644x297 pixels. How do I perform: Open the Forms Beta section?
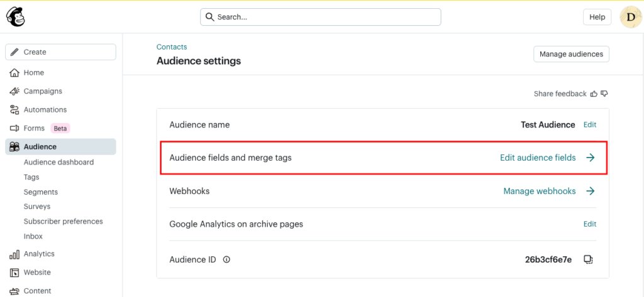pyautogui.click(x=34, y=128)
